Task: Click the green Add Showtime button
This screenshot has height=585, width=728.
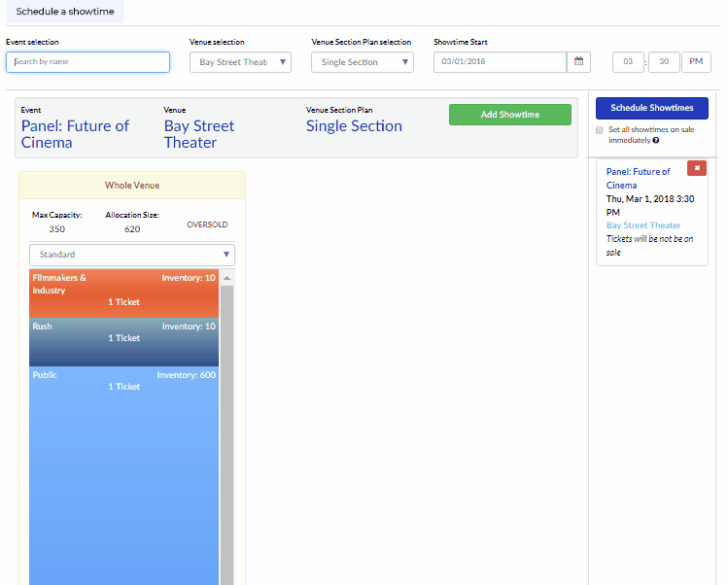Action: point(509,115)
